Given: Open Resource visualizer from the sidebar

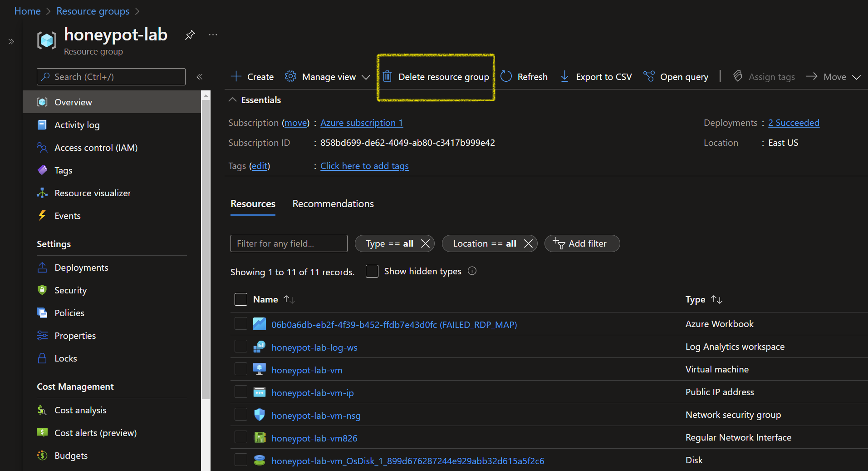Looking at the screenshot, I should [92, 193].
